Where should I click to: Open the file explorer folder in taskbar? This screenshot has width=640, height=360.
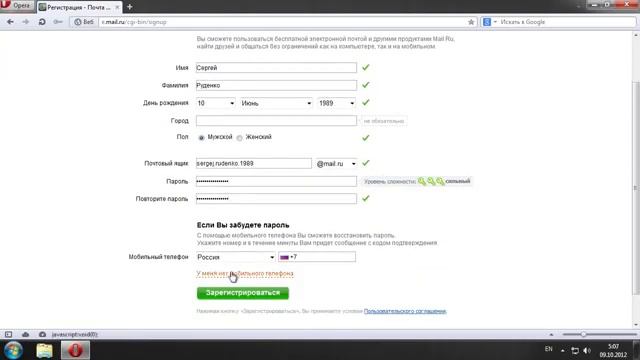click(x=44, y=350)
